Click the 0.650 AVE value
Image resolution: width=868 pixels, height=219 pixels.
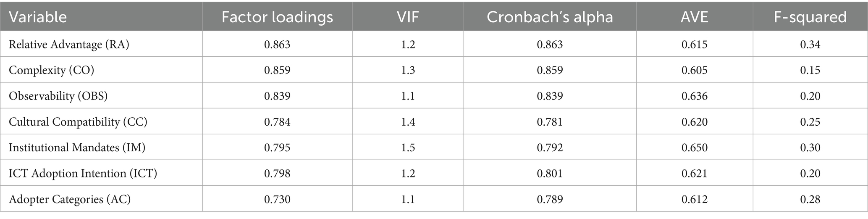(695, 148)
